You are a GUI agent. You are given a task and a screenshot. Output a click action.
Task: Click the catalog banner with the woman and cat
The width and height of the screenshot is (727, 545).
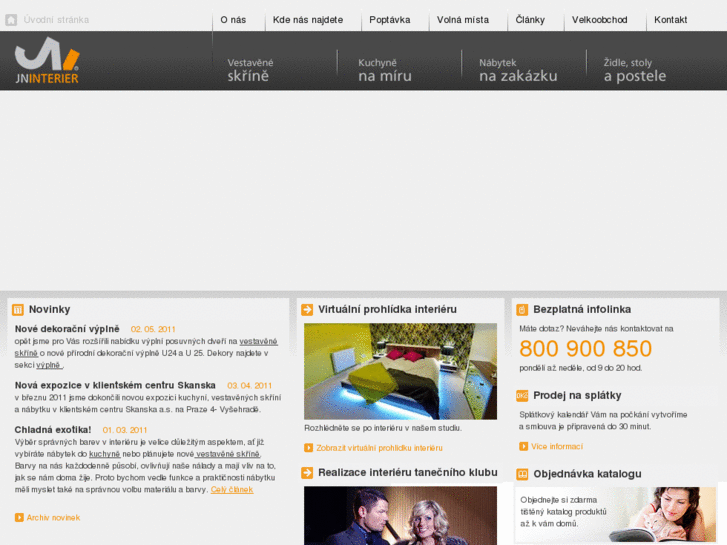(x=615, y=514)
